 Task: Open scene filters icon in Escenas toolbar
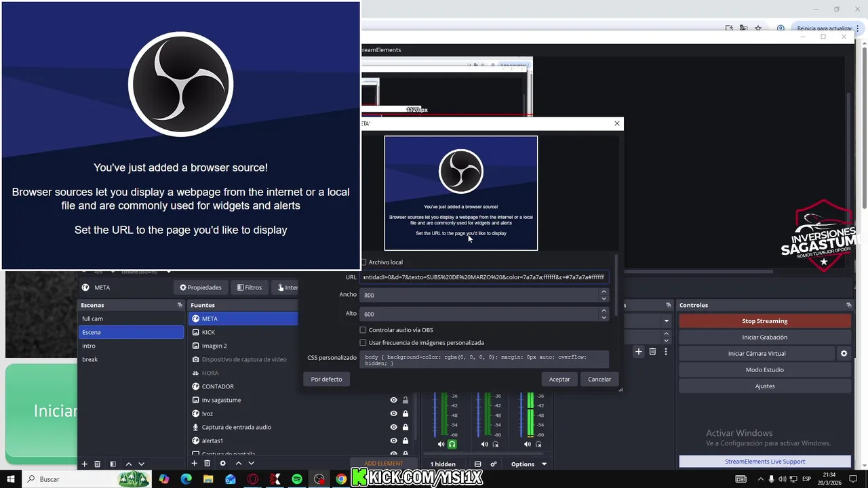(113, 464)
